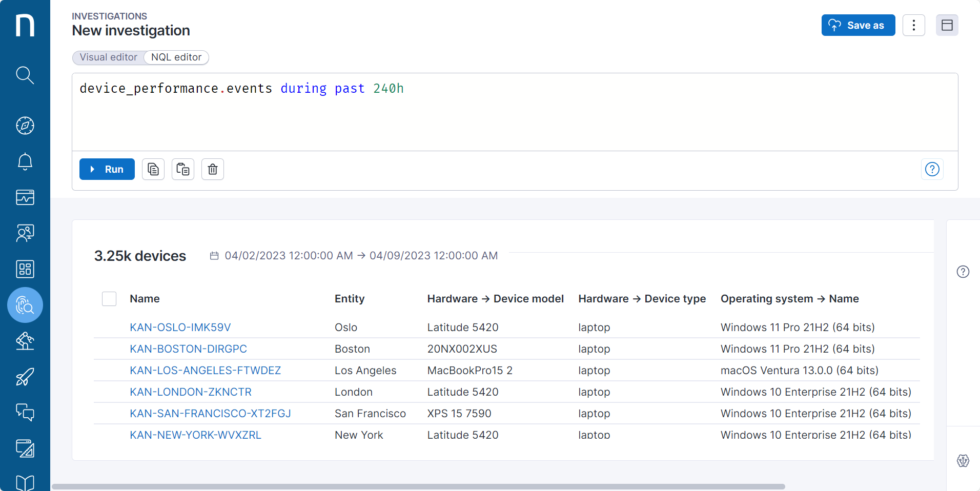The height and width of the screenshot is (491, 980).
Task: Switch to Visual editor mode
Action: click(x=109, y=57)
